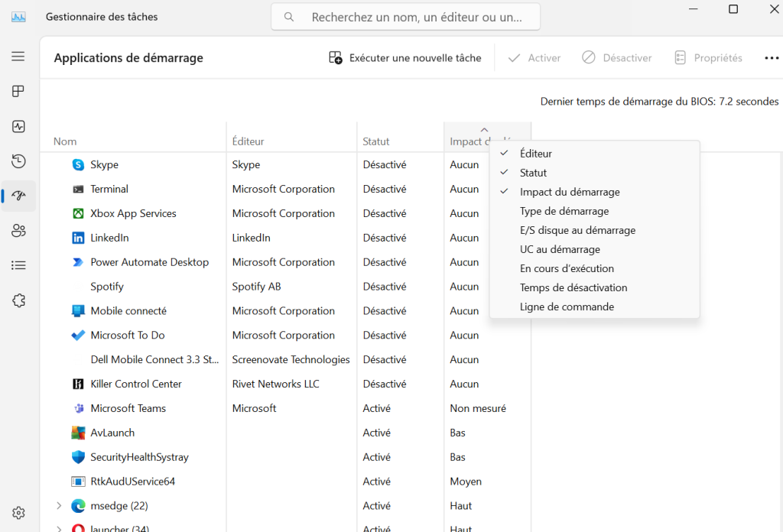Focus the search field in the title bar
Screen dimensions: 783x532
[x=405, y=17]
